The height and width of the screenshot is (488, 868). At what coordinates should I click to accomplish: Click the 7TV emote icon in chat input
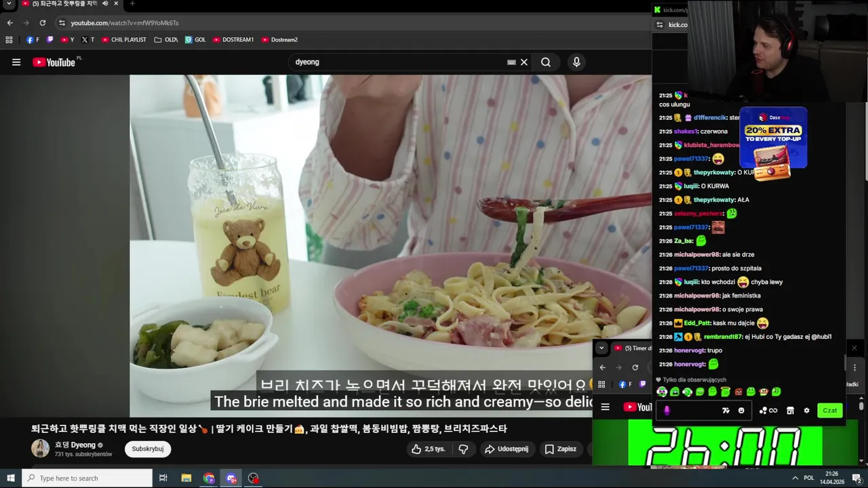tap(726, 410)
